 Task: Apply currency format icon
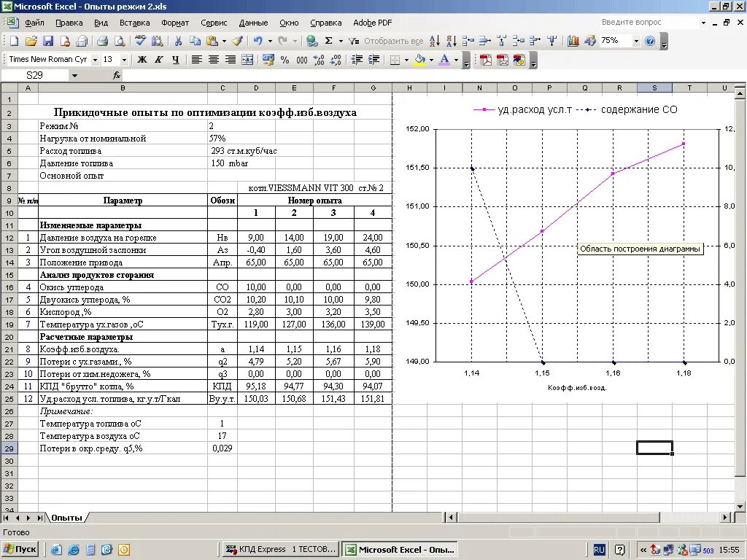268,60
